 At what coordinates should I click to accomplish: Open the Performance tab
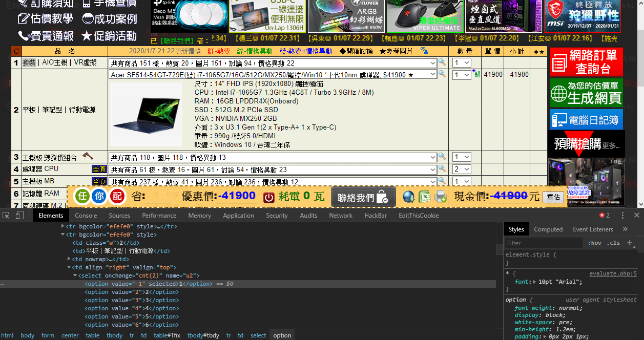(x=159, y=216)
